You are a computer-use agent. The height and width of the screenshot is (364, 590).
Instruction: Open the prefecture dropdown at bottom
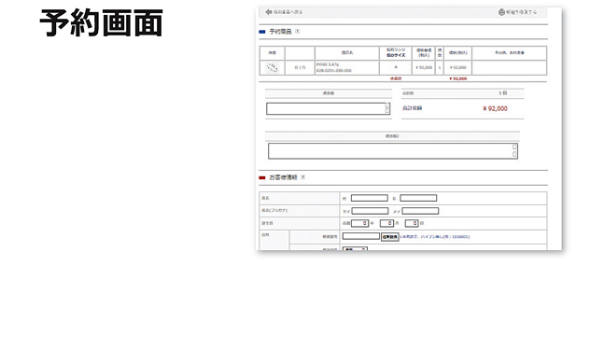tap(355, 249)
